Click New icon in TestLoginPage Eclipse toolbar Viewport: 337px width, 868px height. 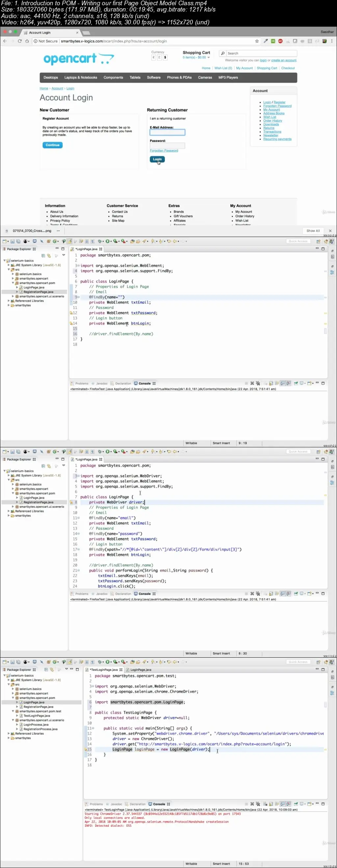4,662
